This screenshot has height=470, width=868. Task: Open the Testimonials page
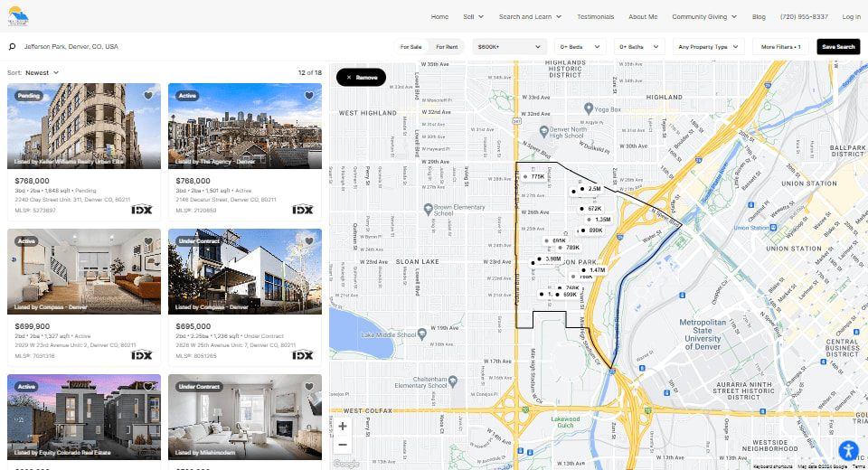click(x=595, y=16)
